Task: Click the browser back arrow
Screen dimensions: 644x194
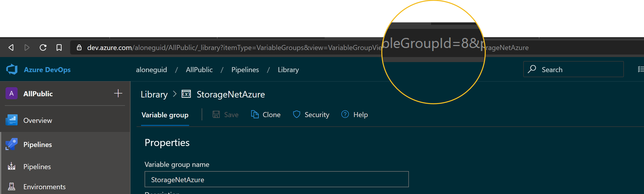Action: click(x=11, y=47)
